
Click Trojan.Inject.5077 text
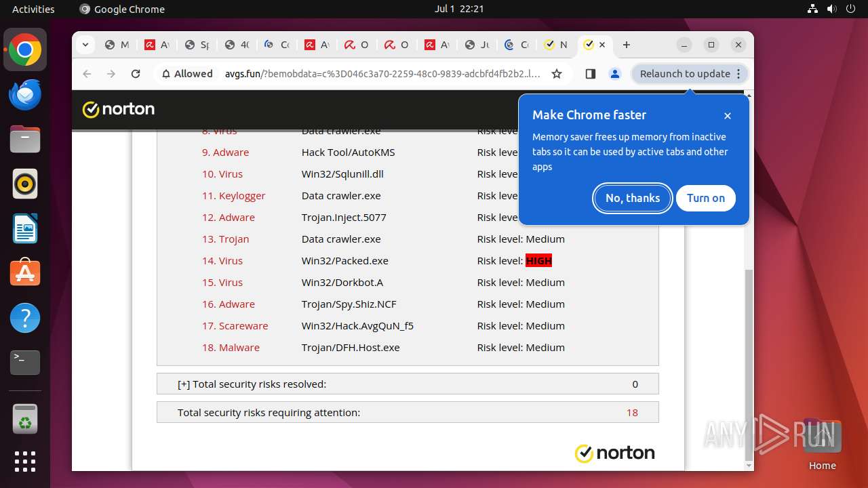click(344, 217)
